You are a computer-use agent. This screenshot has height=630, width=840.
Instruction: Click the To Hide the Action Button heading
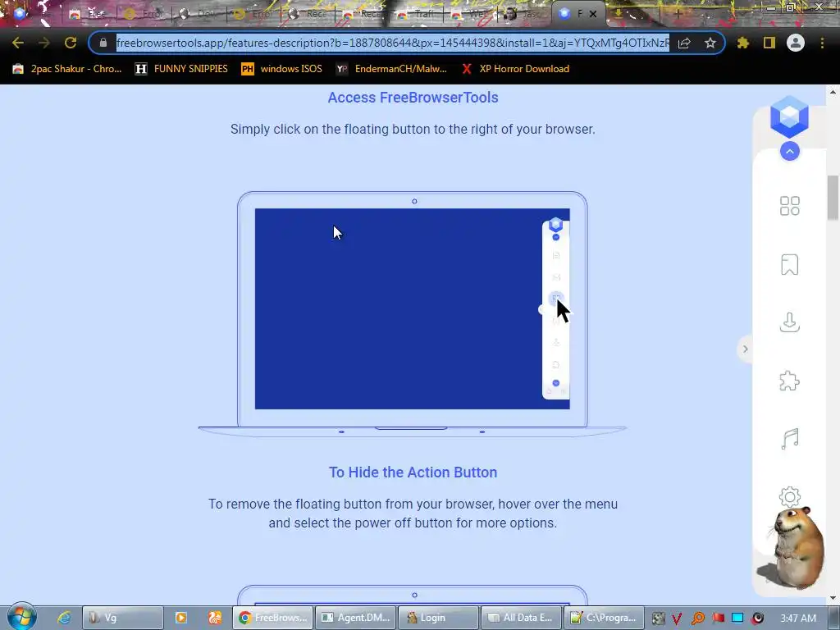coord(413,472)
